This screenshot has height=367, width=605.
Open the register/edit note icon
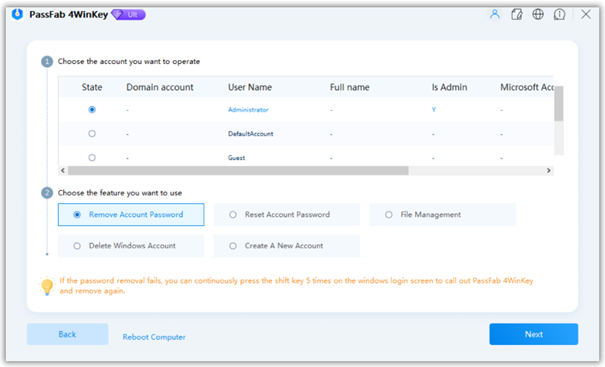[x=516, y=14]
